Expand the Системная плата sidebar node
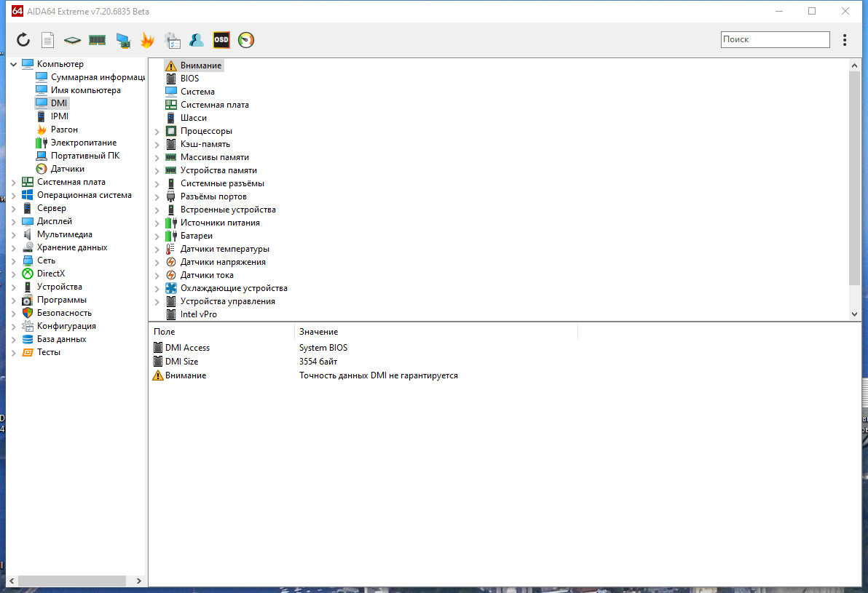 pos(13,182)
